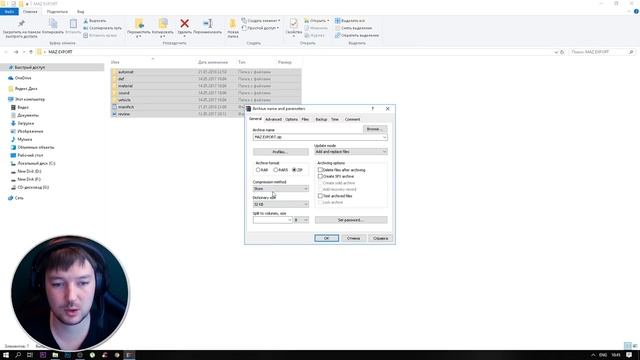The image size is (640, 360).
Task: Click the large Copy icon in the ribbon
Action: 53,24
